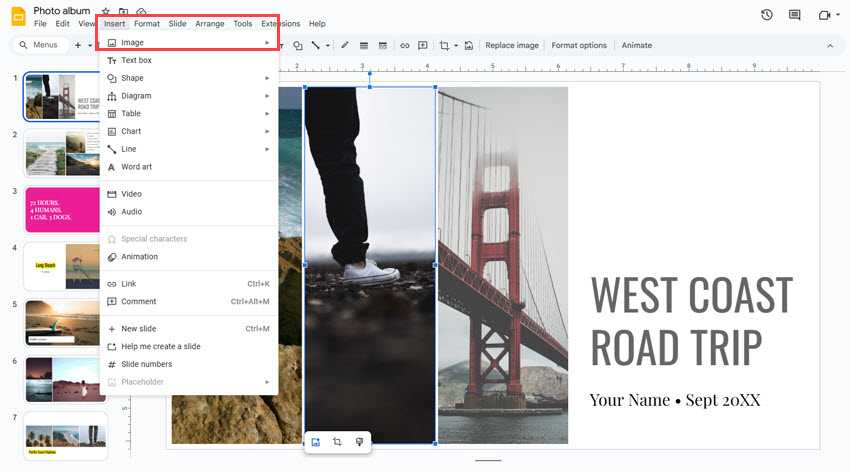Open the Format menu

[147, 24]
